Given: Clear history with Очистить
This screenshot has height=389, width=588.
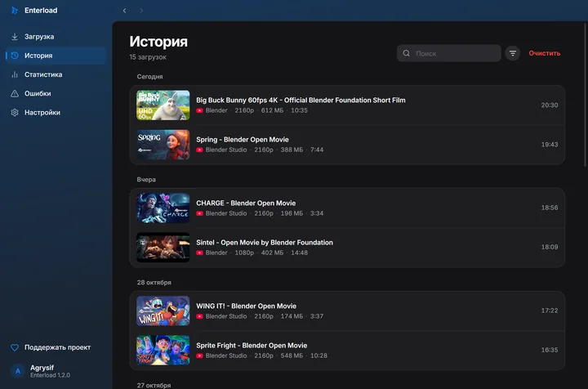Looking at the screenshot, I should pyautogui.click(x=545, y=53).
